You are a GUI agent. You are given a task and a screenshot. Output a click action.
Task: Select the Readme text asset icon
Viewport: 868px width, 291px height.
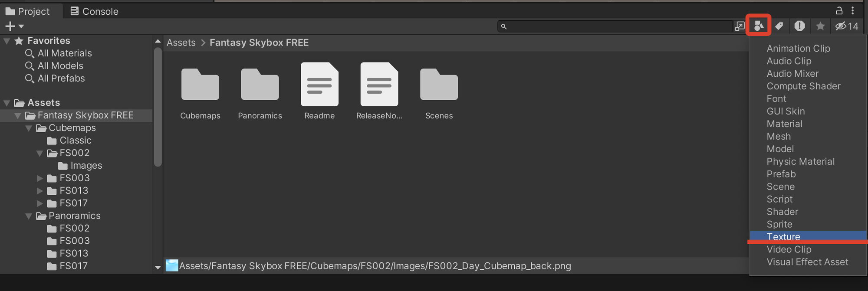319,84
